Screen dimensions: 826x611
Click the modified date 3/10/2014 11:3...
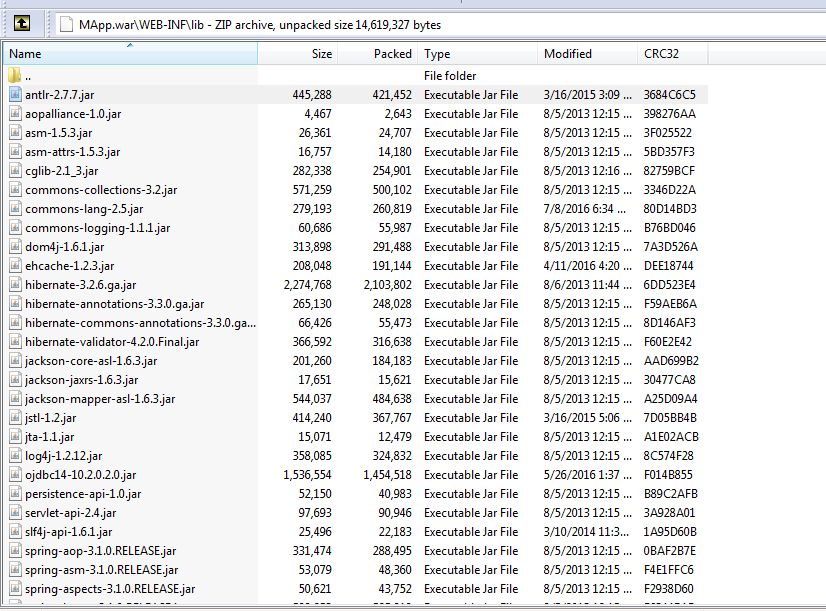[586, 531]
